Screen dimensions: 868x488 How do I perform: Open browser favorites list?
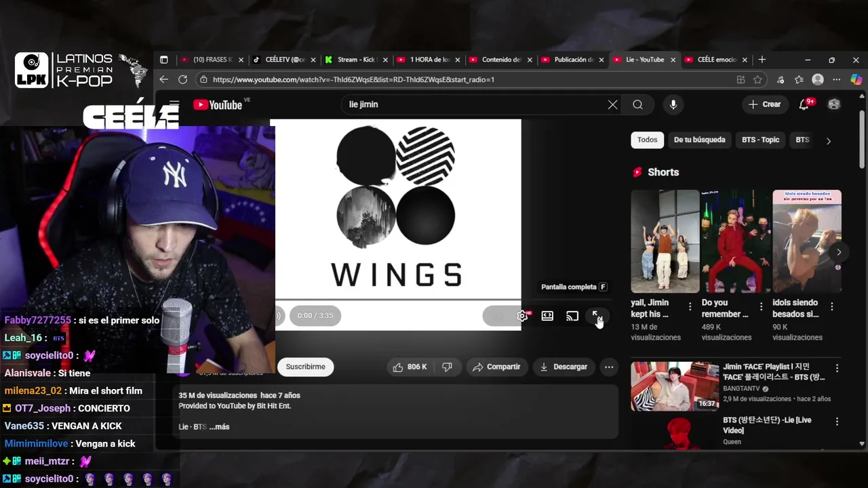pos(799,79)
